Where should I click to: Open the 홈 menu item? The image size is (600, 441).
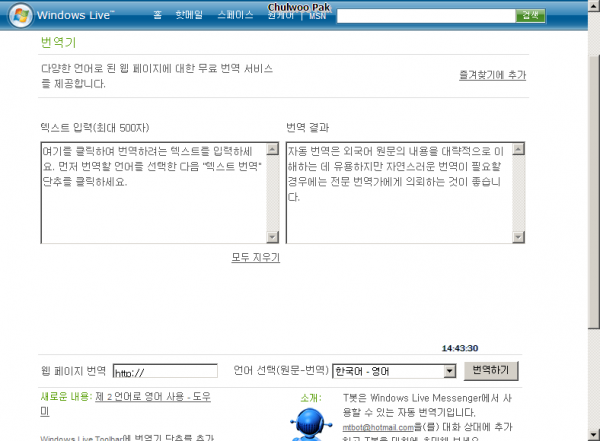coord(158,15)
